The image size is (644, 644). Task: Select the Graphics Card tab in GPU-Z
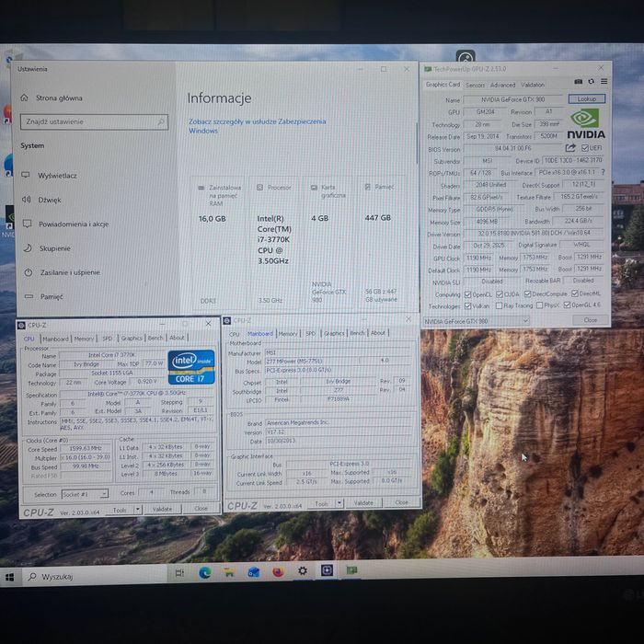pos(443,85)
